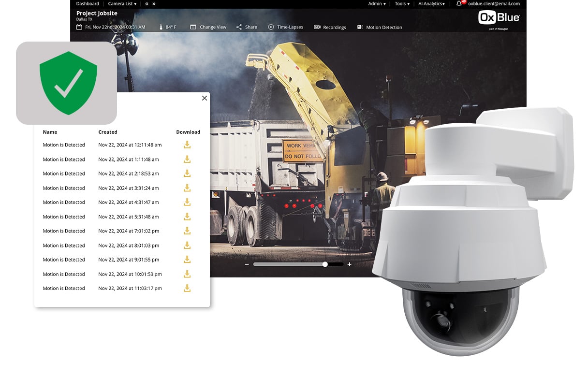Open Time-Lapses playback icon
The height and width of the screenshot is (377, 588).
(271, 27)
